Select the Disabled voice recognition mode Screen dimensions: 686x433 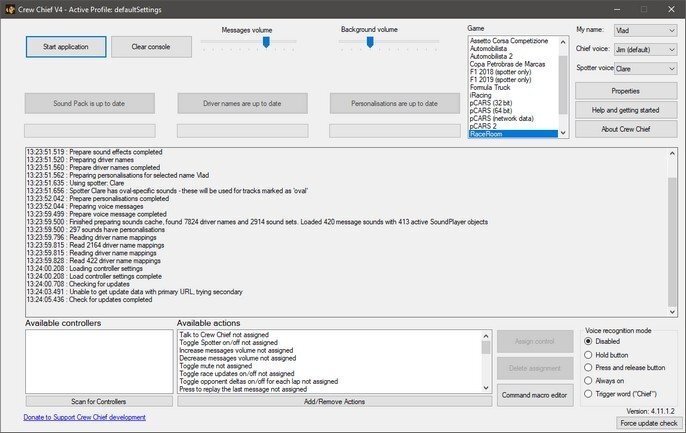point(589,340)
